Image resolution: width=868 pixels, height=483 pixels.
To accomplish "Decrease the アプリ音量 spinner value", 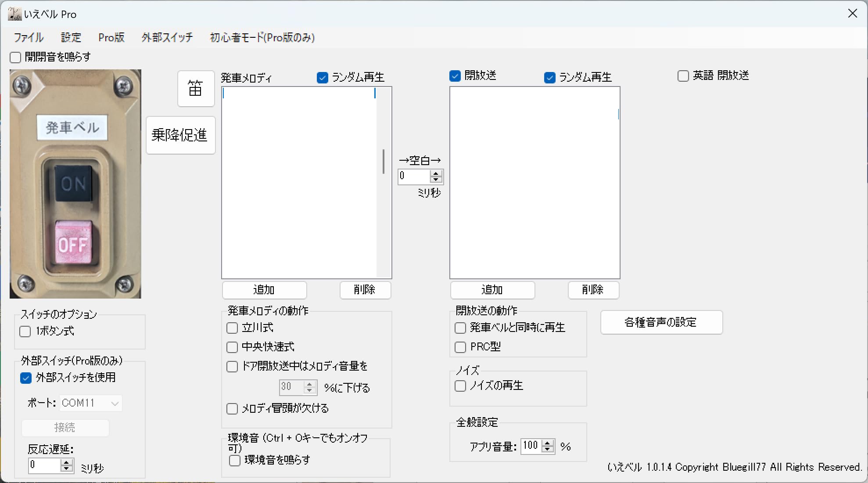I will click(547, 449).
